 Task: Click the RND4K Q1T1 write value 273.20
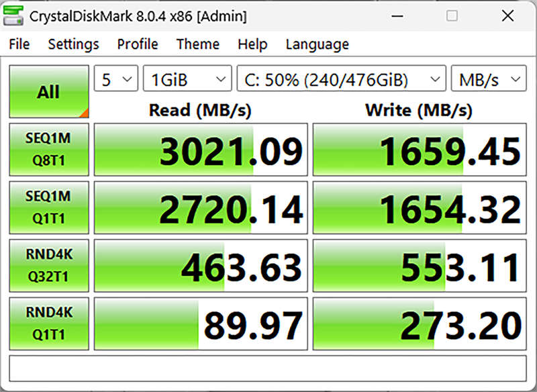(x=420, y=324)
